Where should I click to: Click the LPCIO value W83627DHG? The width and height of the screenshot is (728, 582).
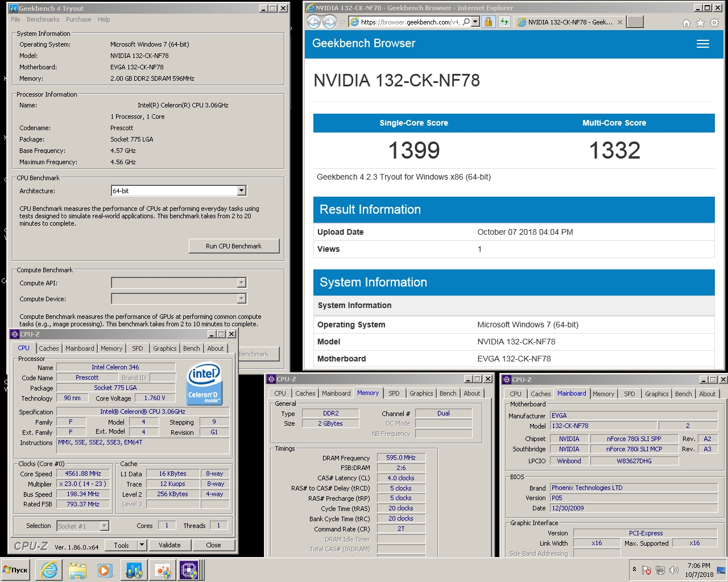[x=634, y=461]
